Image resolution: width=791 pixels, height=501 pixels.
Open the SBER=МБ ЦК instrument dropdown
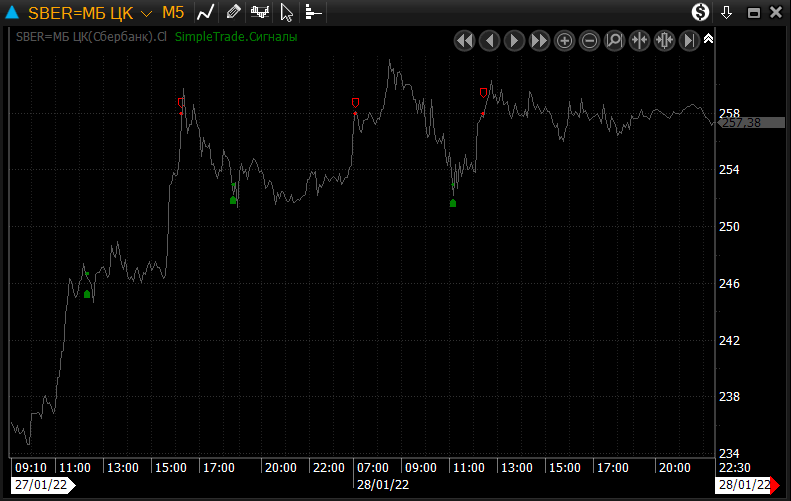pos(147,14)
